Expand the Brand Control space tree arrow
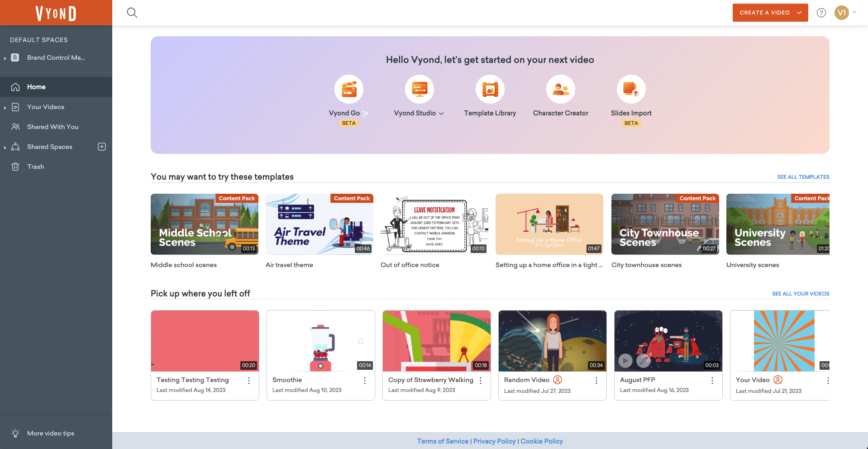Image resolution: width=868 pixels, height=449 pixels. pyautogui.click(x=5, y=58)
